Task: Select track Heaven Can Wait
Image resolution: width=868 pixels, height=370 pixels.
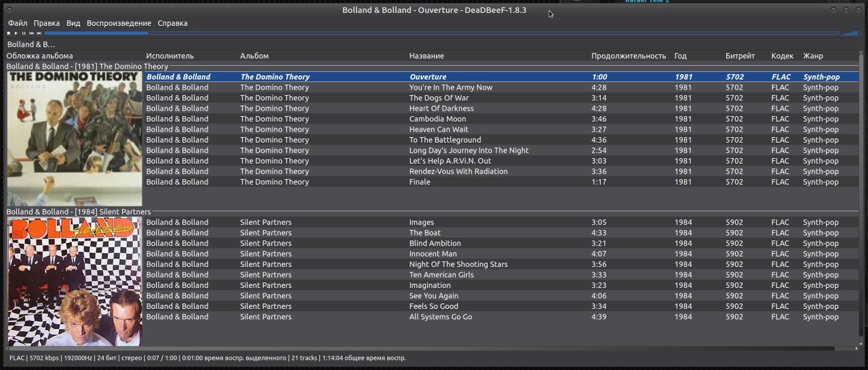Action: coord(502,129)
